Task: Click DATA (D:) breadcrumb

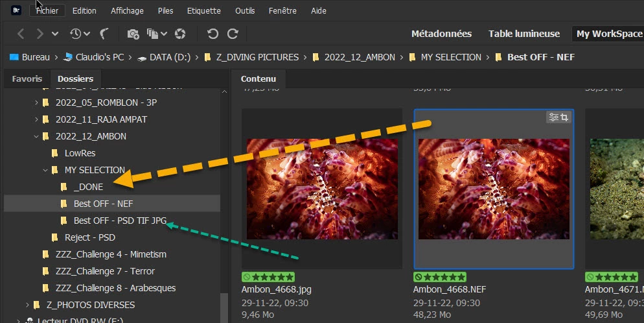Action: (170, 57)
